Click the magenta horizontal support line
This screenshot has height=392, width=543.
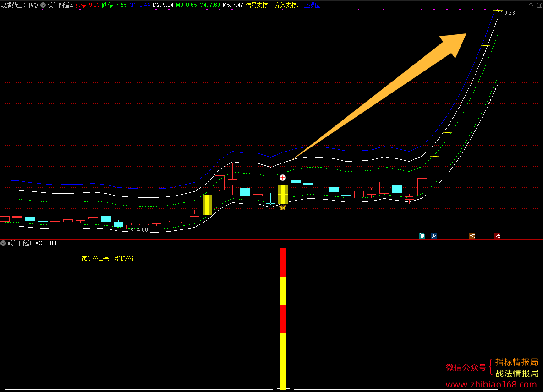pyautogui.click(x=283, y=190)
